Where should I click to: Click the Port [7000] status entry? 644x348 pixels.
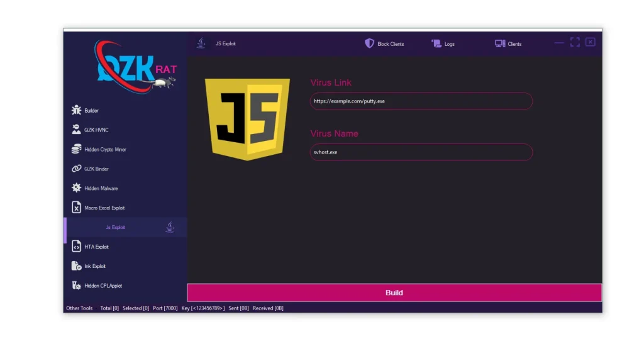(x=165, y=308)
